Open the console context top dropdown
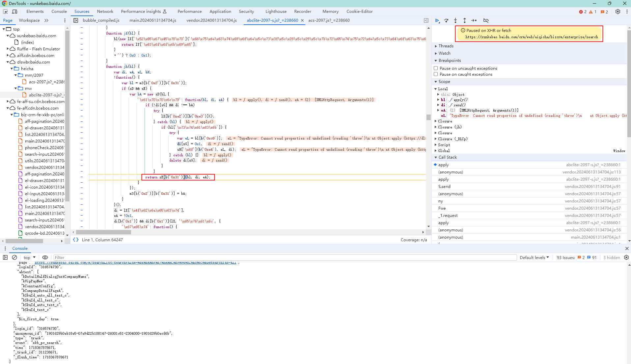Screen dimensions: 631x364 coord(29,257)
